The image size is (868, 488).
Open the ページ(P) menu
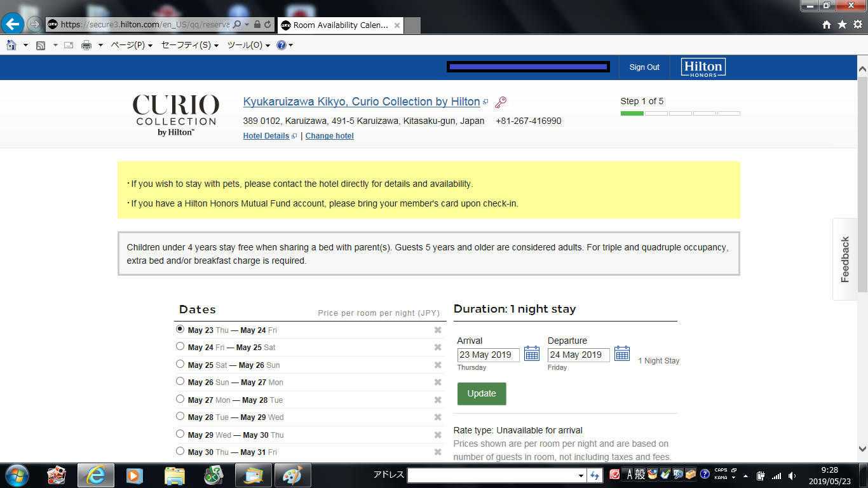132,45
